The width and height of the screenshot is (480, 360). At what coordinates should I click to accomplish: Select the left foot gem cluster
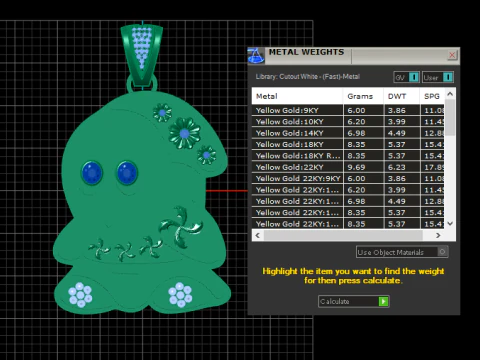(80, 294)
